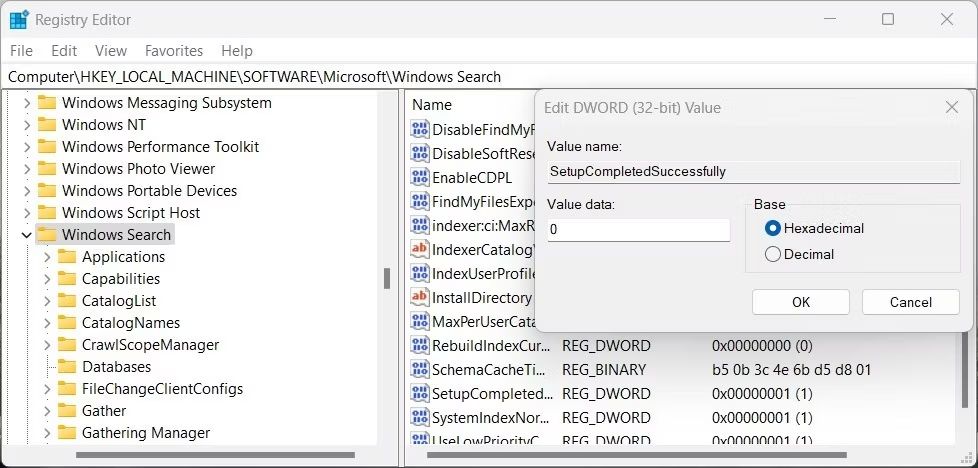978x468 pixels.
Task: Expand the CrawlScopeManager subkey
Action: [47, 344]
